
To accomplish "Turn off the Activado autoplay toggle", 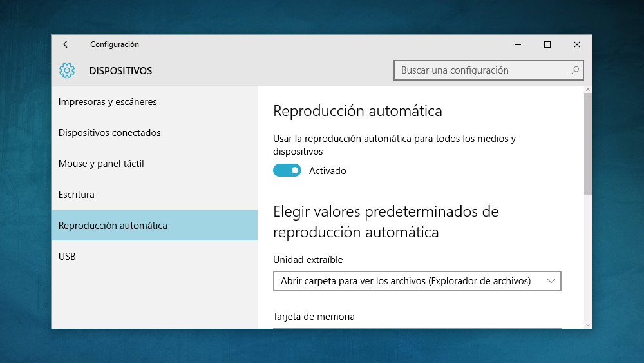I will (x=287, y=170).
